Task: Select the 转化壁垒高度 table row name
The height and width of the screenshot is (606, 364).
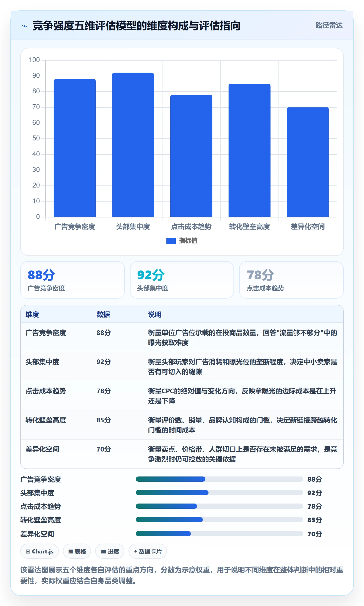Action: click(x=46, y=420)
